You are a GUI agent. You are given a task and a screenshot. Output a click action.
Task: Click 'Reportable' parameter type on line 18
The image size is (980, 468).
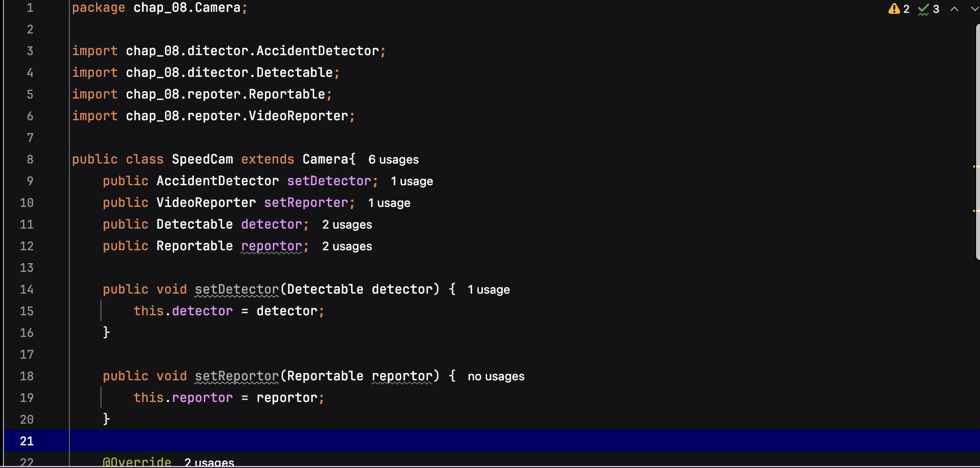coord(325,376)
